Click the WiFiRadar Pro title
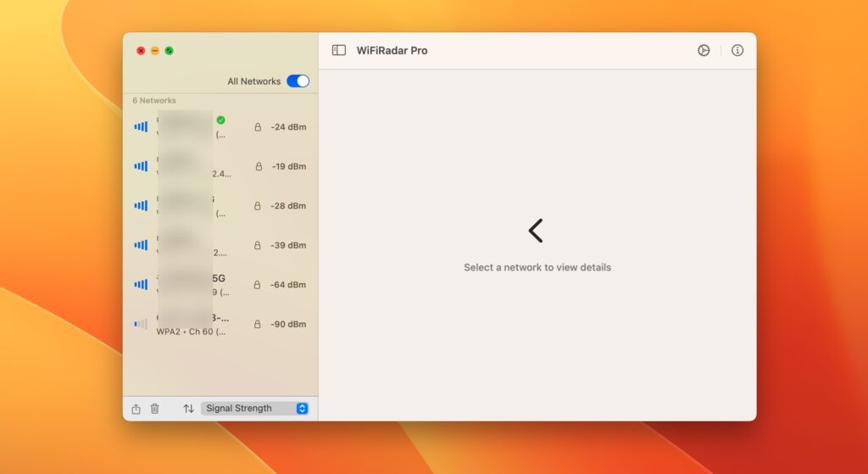 (x=392, y=50)
